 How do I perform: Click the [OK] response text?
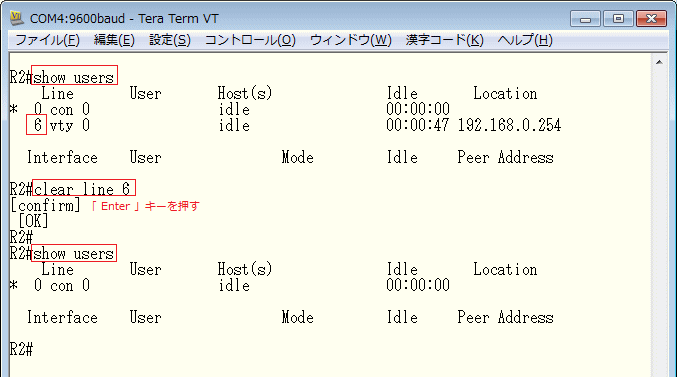tap(33, 221)
